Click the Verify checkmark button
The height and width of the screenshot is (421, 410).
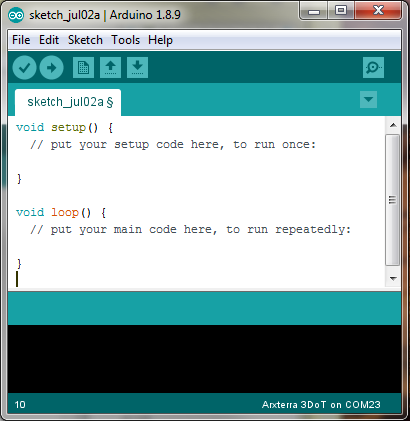click(x=24, y=68)
